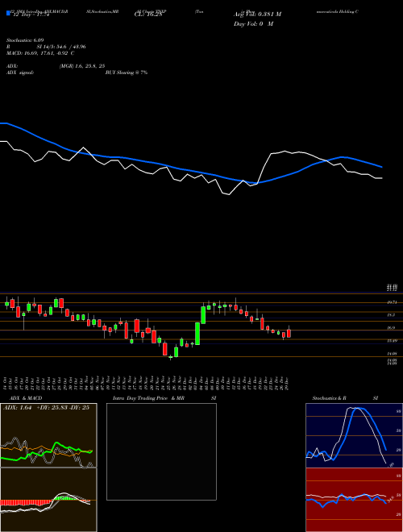The image size is (403, 532).
Task: Select the (MGR) 1.6, 25.8, 25 ADX values
Action: 82,66
